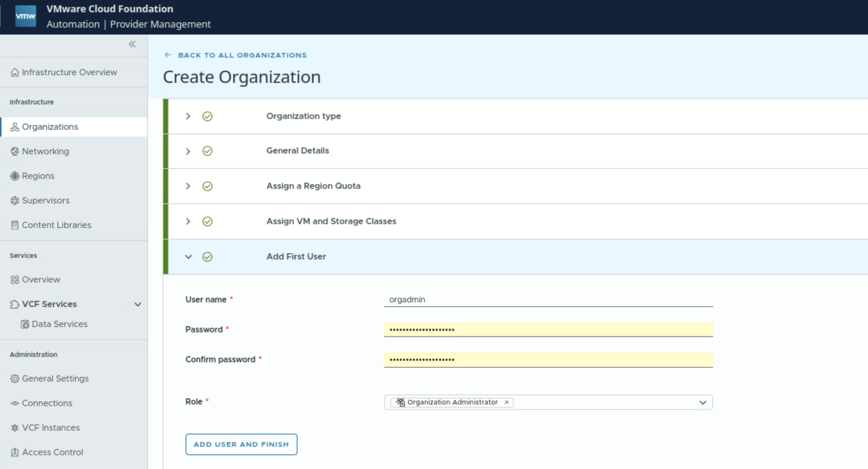Viewport: 868px width, 469px height.
Task: Click Add User and Finish button
Action: pos(241,444)
